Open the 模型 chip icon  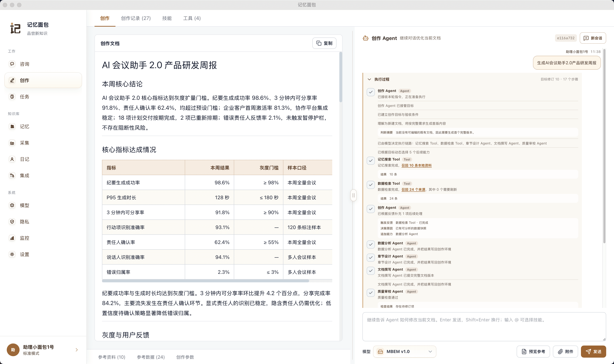coord(12,205)
